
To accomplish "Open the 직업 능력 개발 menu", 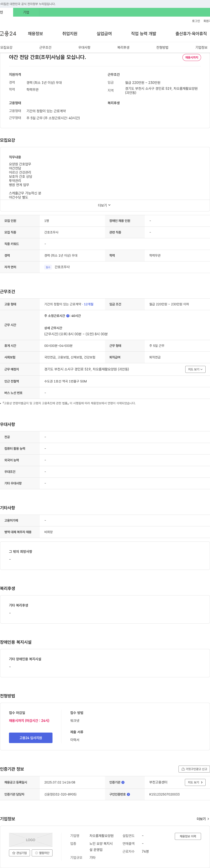I will [143, 34].
